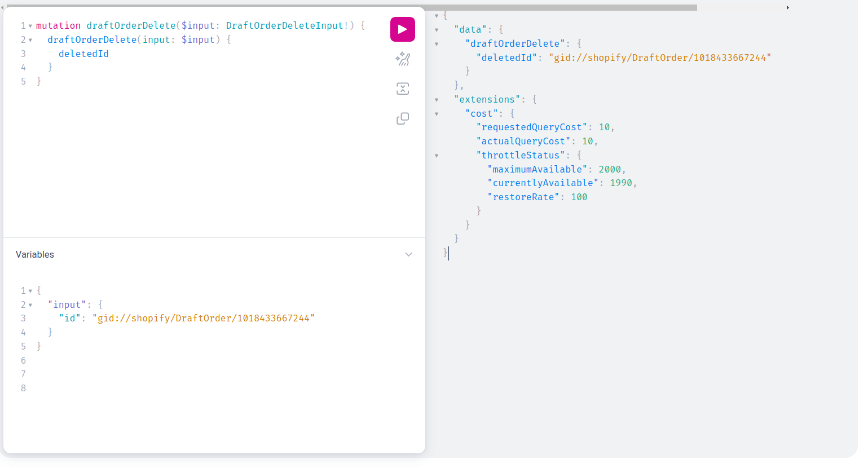
Task: Collapse the "draftOrderDelete" node in the response
Action: pos(437,44)
